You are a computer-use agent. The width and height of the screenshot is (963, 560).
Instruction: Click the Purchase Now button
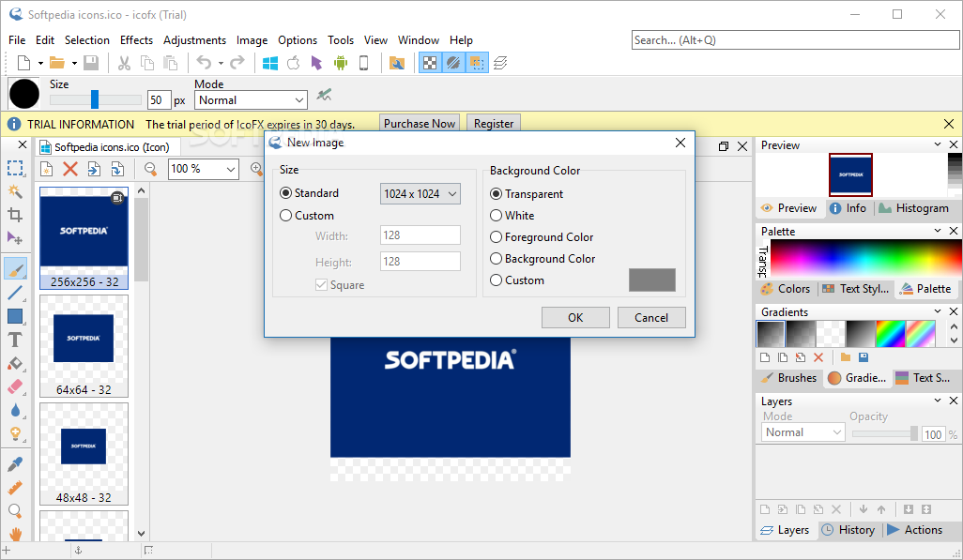pyautogui.click(x=420, y=124)
